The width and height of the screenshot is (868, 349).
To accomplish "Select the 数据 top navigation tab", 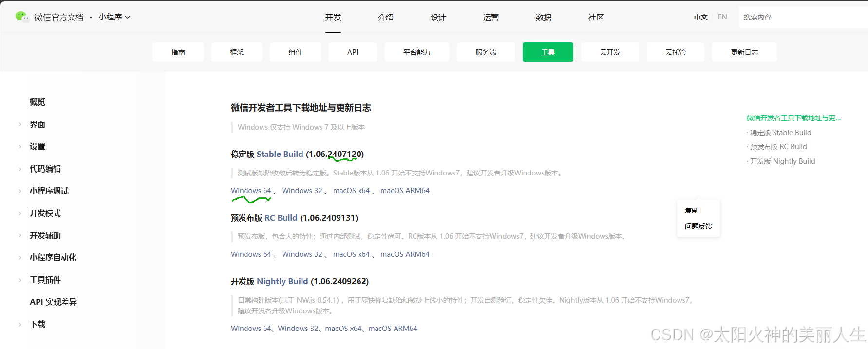I will (x=544, y=18).
